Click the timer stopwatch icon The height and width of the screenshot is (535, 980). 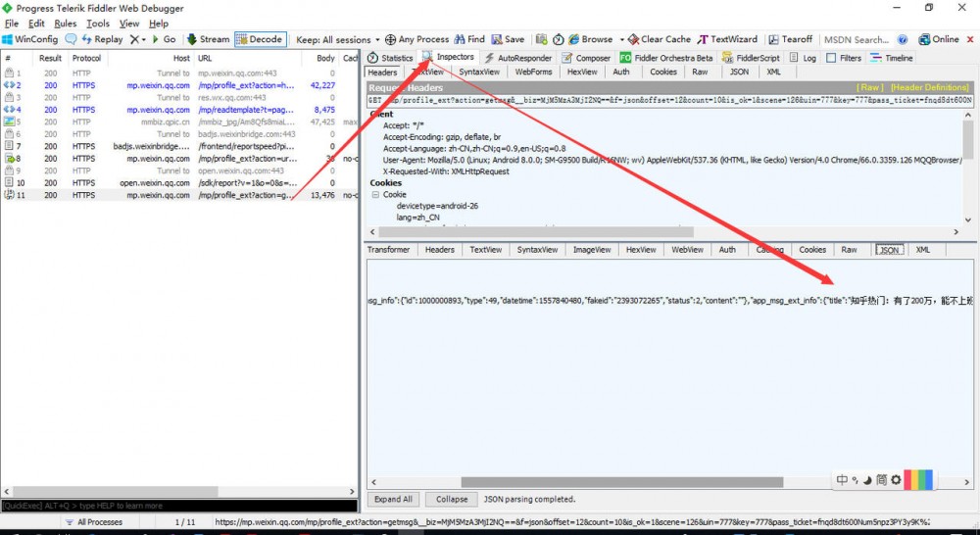point(559,39)
